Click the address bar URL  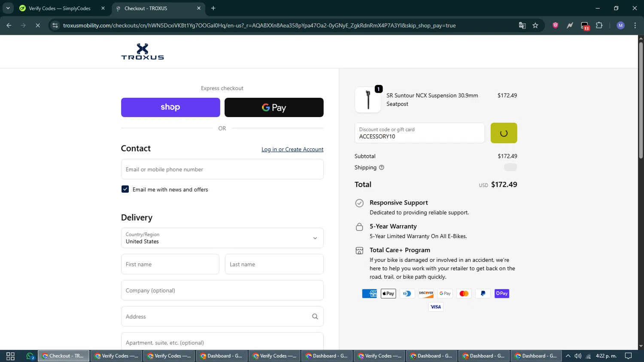[259, 25]
